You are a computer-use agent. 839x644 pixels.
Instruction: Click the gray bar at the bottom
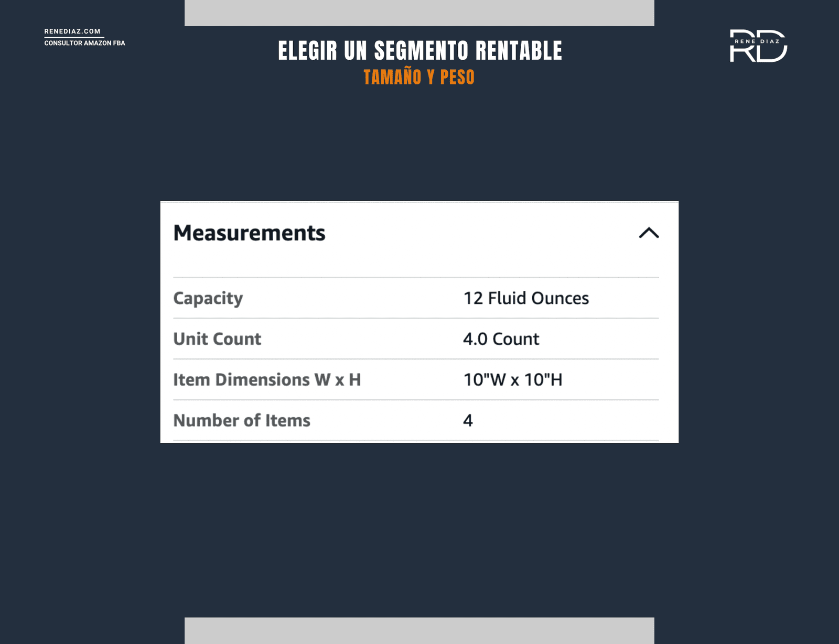pyautogui.click(x=419, y=630)
